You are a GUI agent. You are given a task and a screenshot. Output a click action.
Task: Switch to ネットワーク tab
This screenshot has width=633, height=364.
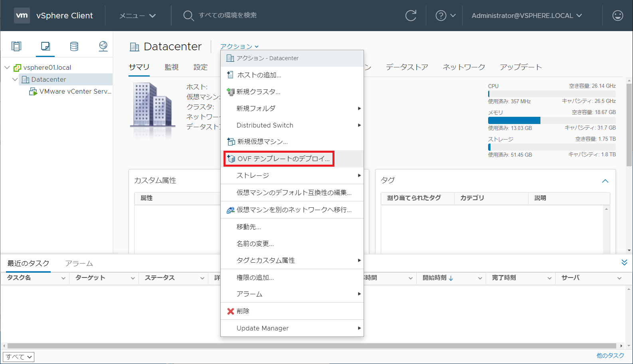pyautogui.click(x=464, y=67)
